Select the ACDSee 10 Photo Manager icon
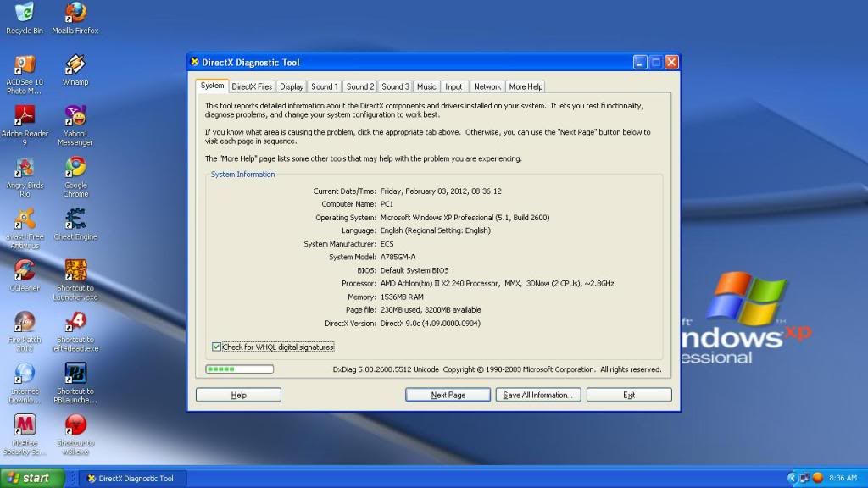 pyautogui.click(x=25, y=74)
